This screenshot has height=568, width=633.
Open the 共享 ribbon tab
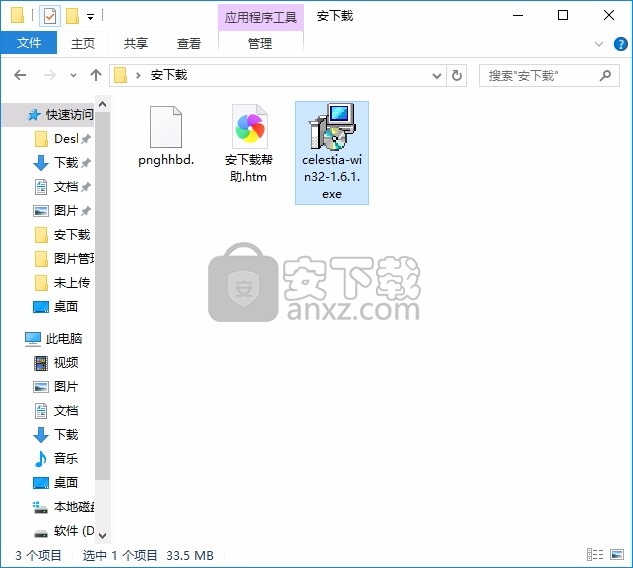(136, 43)
